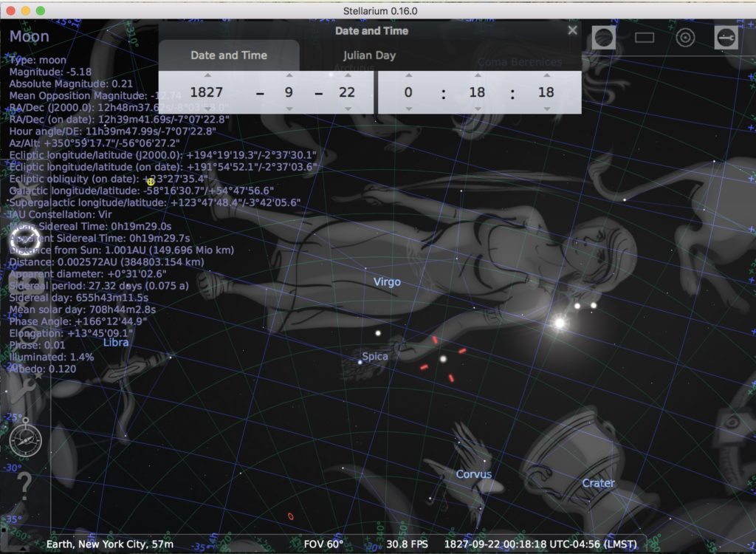The height and width of the screenshot is (554, 756).
Task: Increase the minutes with its up arrow
Action: 478,75
